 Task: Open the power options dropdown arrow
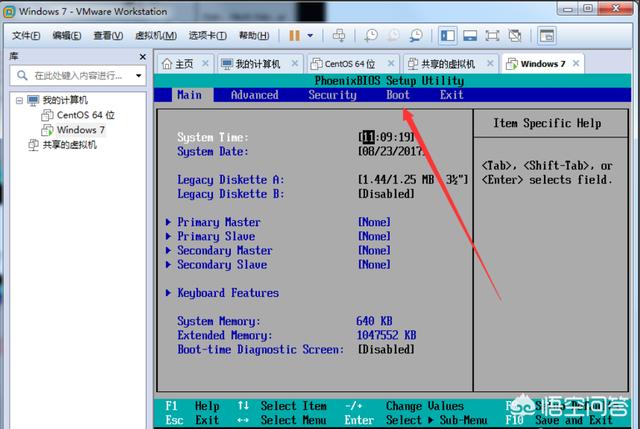(x=310, y=36)
